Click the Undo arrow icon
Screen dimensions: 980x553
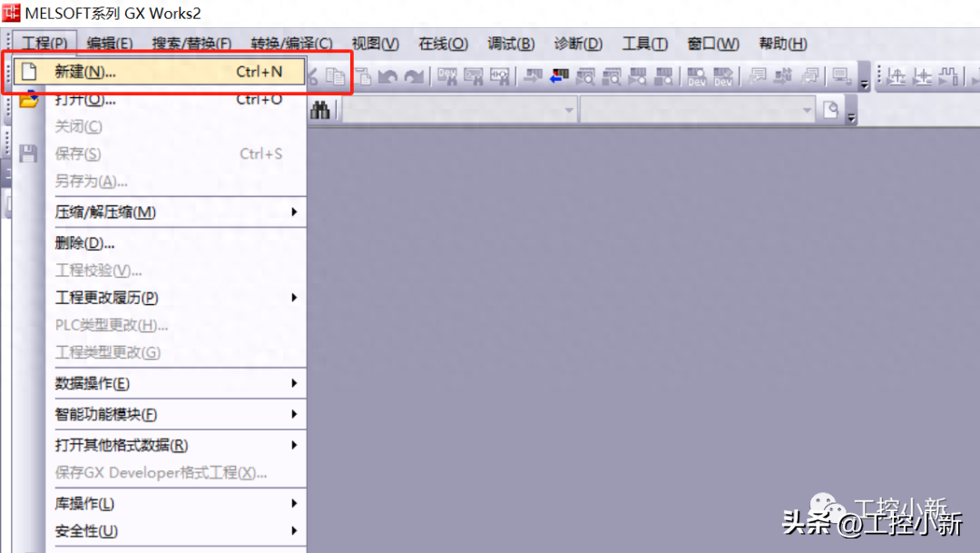point(388,77)
